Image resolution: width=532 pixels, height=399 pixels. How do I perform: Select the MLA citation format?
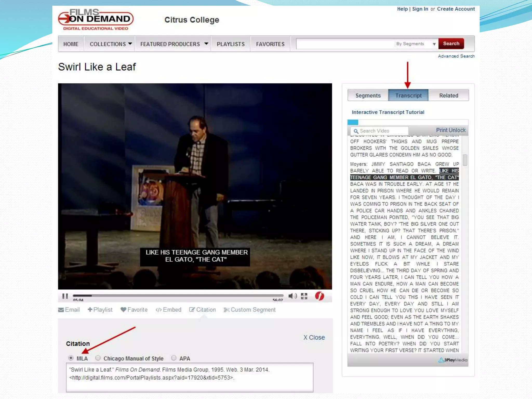pos(71,358)
